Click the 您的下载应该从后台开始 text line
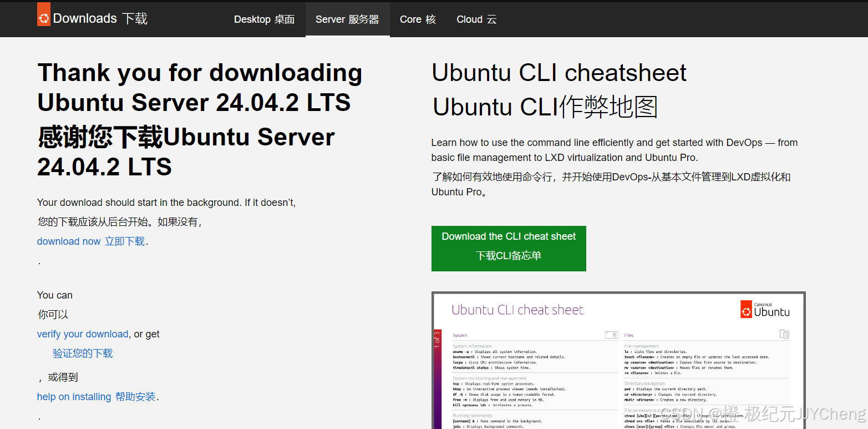The width and height of the screenshot is (868, 429). point(119,222)
